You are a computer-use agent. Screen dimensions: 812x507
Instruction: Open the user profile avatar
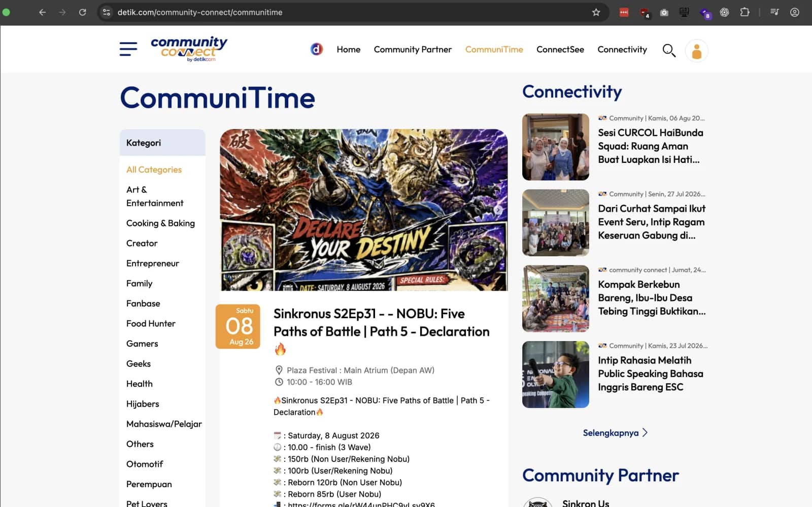point(696,51)
